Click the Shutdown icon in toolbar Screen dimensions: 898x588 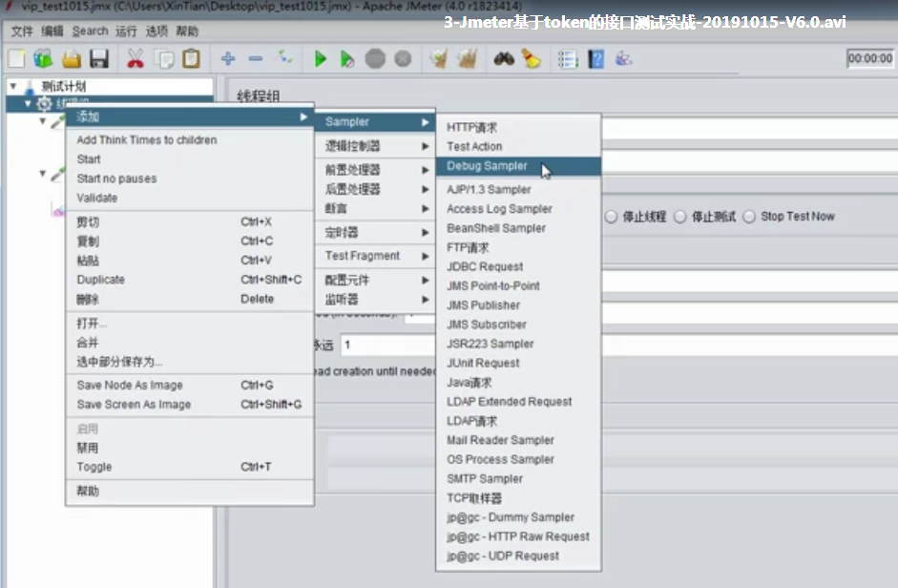(x=403, y=58)
